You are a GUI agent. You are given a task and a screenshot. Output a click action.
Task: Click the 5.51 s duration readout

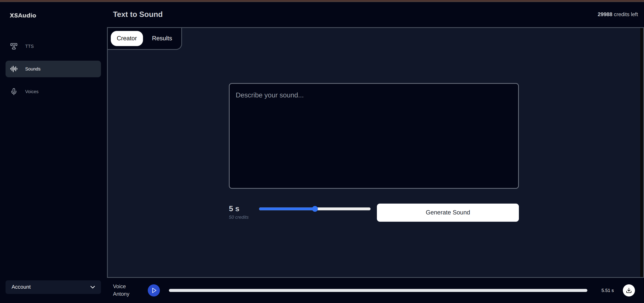tap(607, 290)
